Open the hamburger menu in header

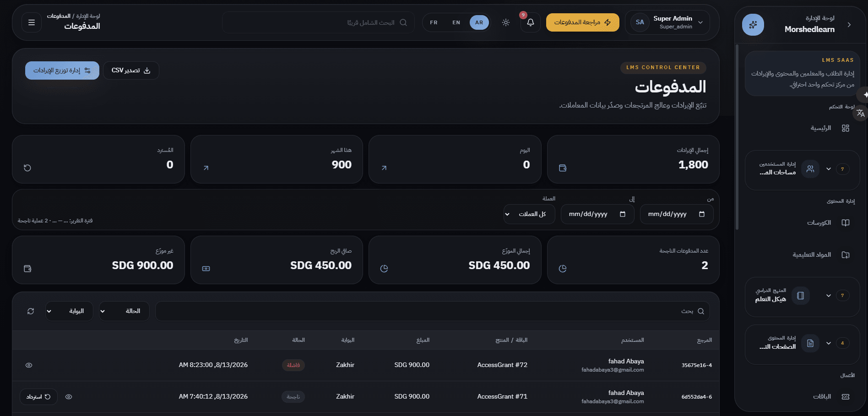pos(32,22)
